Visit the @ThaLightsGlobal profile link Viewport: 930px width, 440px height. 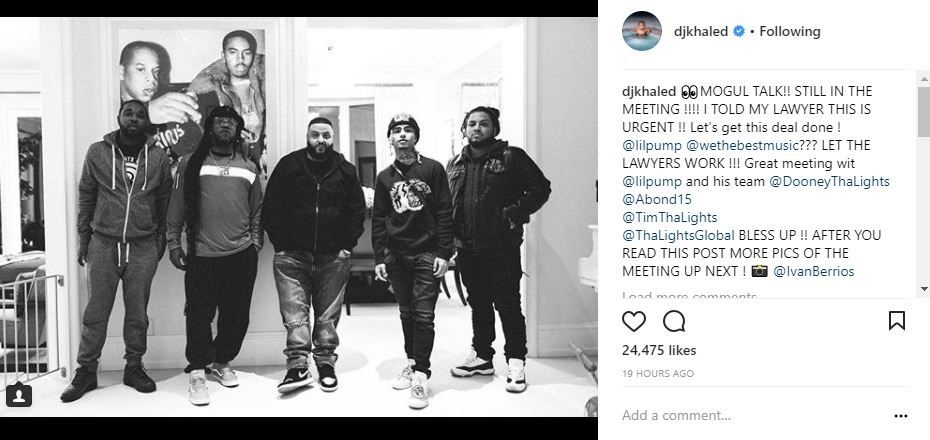point(679,235)
